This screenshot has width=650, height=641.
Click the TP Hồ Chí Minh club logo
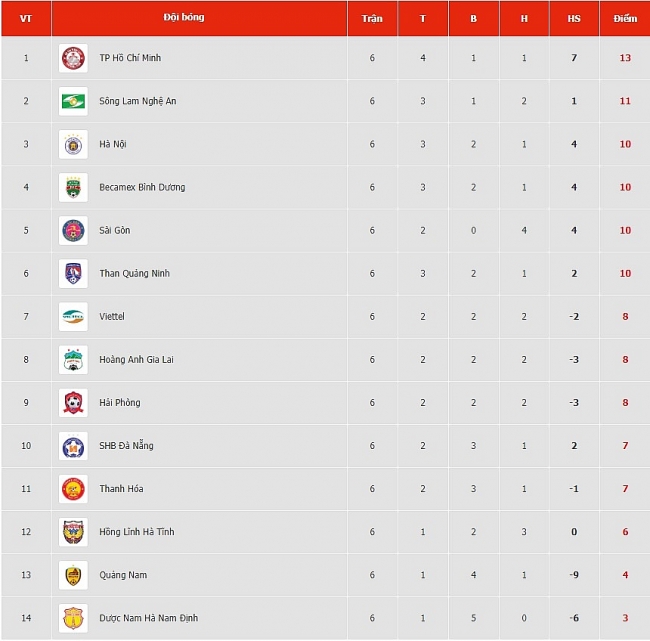(x=73, y=58)
